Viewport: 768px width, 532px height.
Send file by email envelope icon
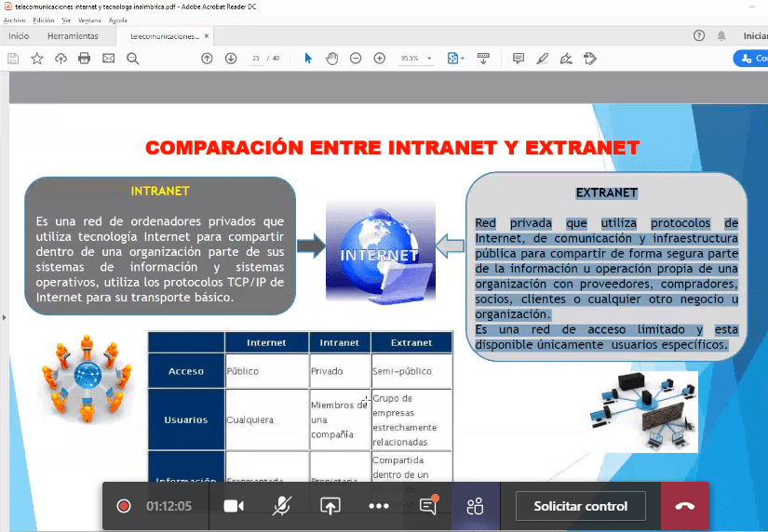pos(108,58)
